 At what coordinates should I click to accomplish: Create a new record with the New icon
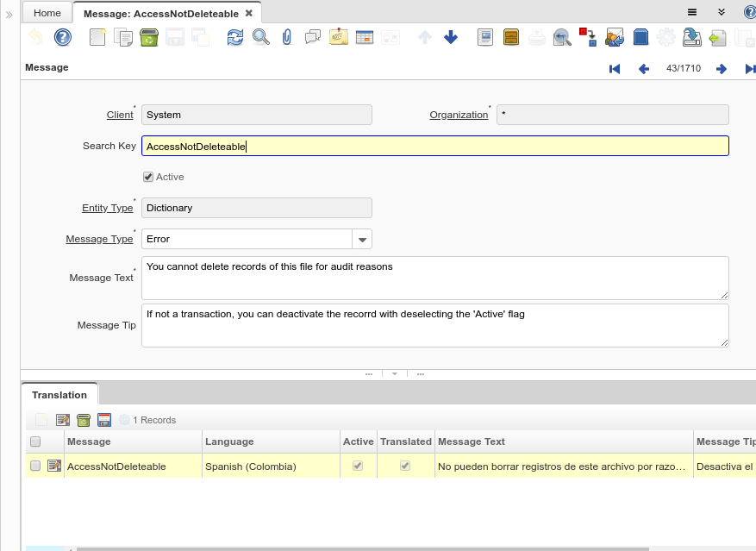coord(97,37)
